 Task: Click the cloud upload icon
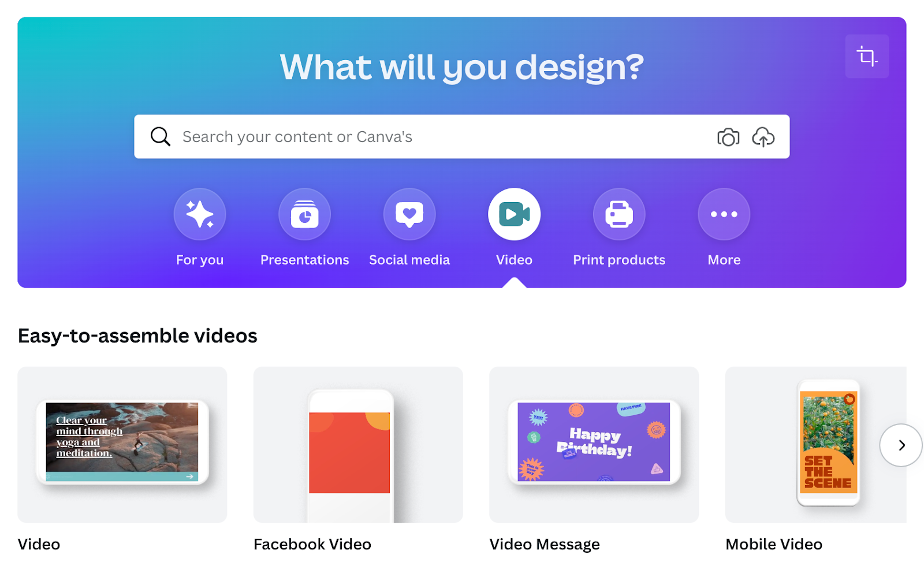click(763, 137)
